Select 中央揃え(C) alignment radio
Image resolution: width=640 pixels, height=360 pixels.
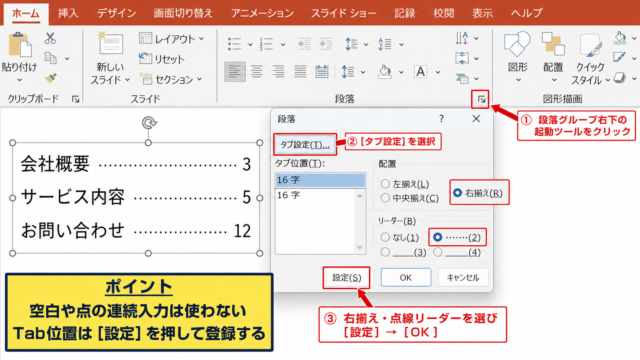point(385,198)
